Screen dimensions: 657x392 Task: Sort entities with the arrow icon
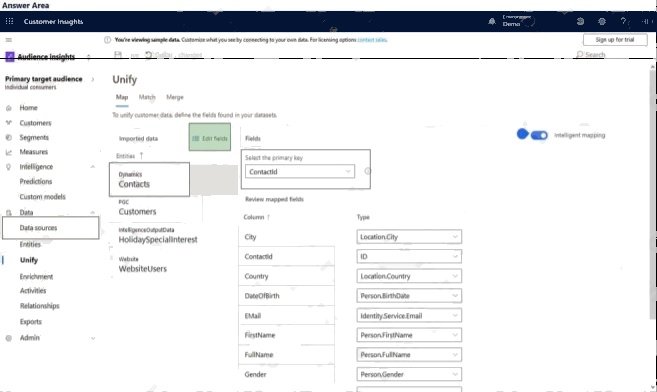coord(142,156)
